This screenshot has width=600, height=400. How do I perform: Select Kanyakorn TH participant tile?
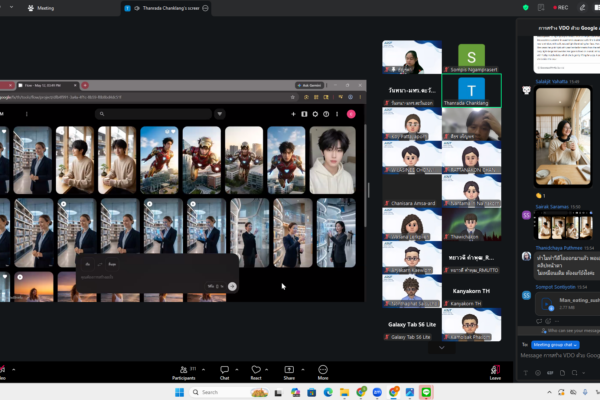[x=471, y=291]
